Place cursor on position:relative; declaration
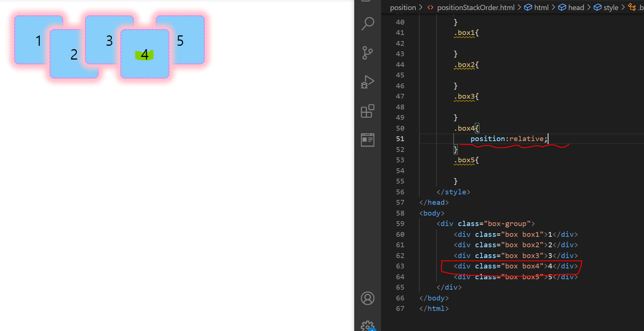Viewport: 644px width, 331px height. (x=509, y=139)
